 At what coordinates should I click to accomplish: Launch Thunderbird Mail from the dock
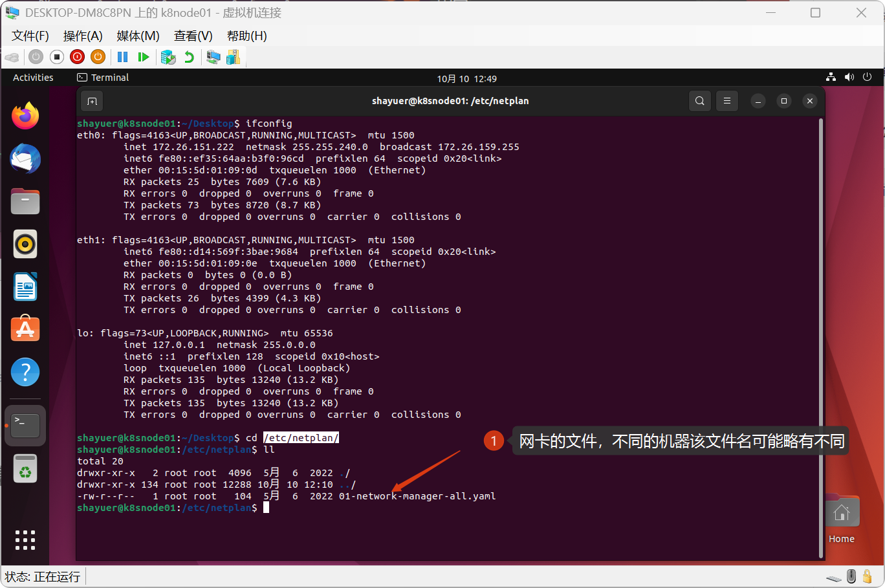(x=25, y=158)
